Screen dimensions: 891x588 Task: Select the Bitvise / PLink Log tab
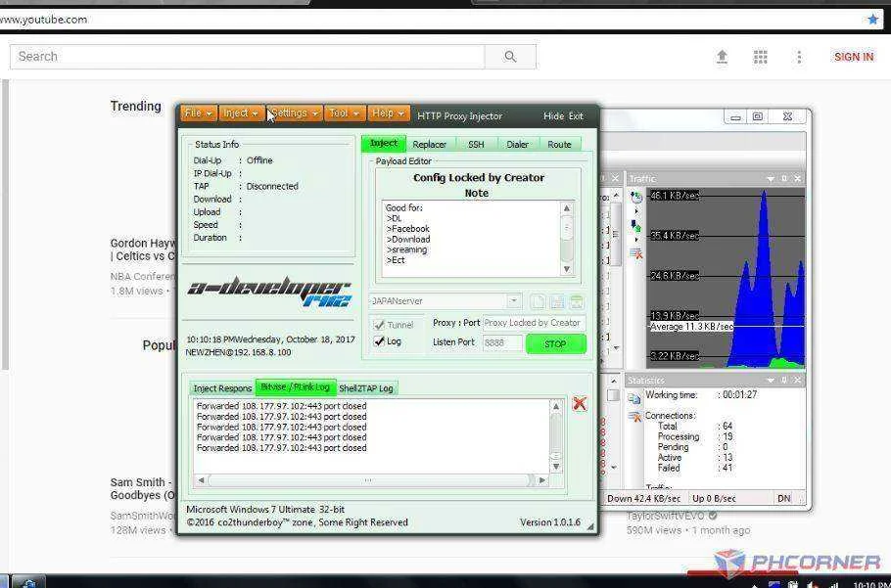pos(296,387)
